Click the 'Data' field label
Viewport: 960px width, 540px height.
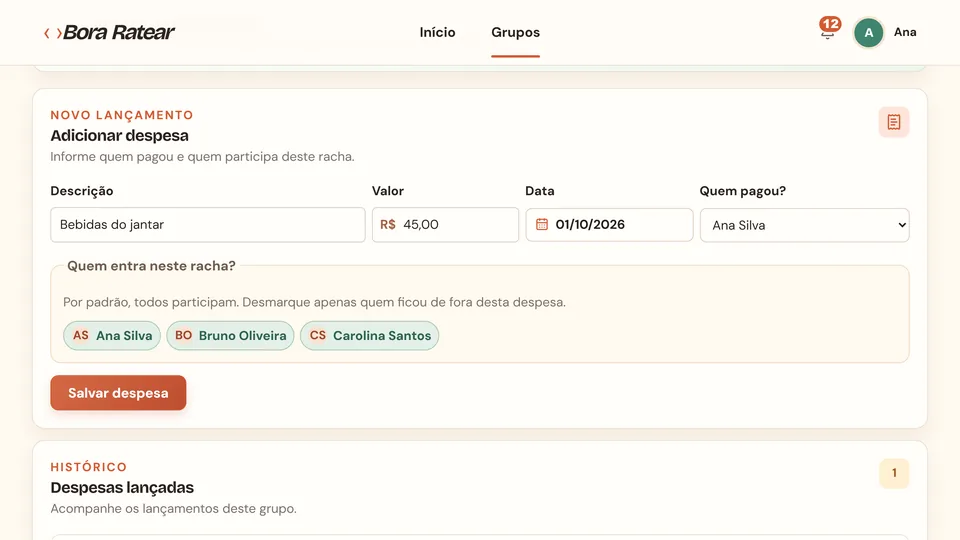[539, 191]
